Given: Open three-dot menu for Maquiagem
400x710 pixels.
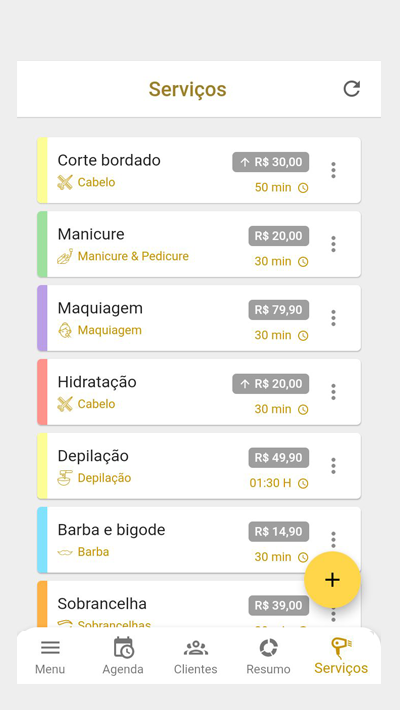Looking at the screenshot, I should pyautogui.click(x=333, y=318).
